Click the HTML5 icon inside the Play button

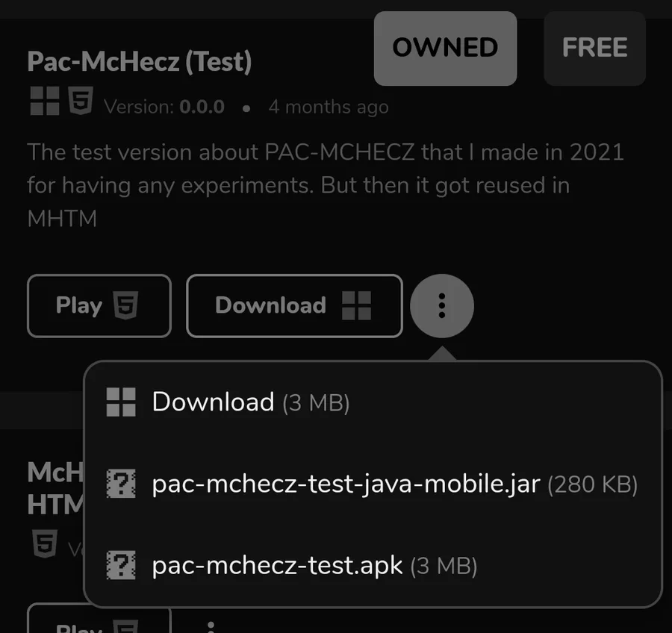point(125,305)
